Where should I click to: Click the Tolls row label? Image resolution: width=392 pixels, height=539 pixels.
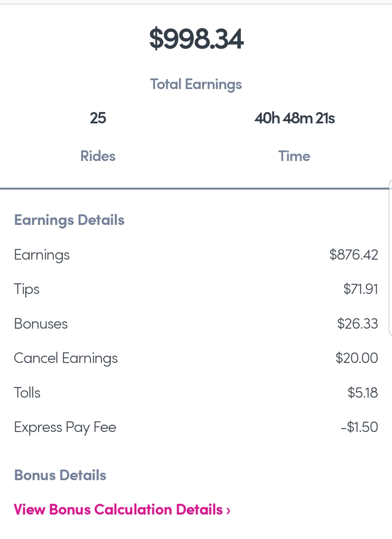27,393
